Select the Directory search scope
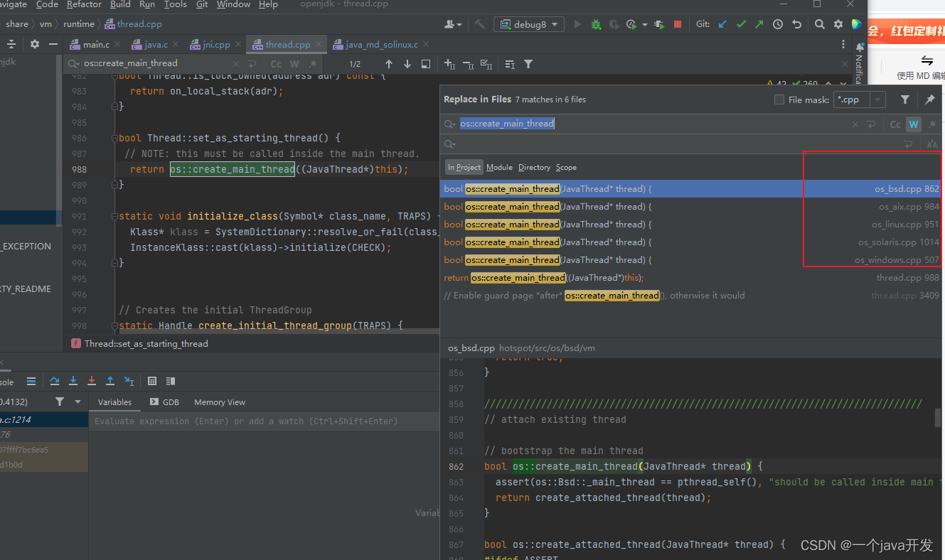This screenshot has width=945, height=560. [x=534, y=168]
